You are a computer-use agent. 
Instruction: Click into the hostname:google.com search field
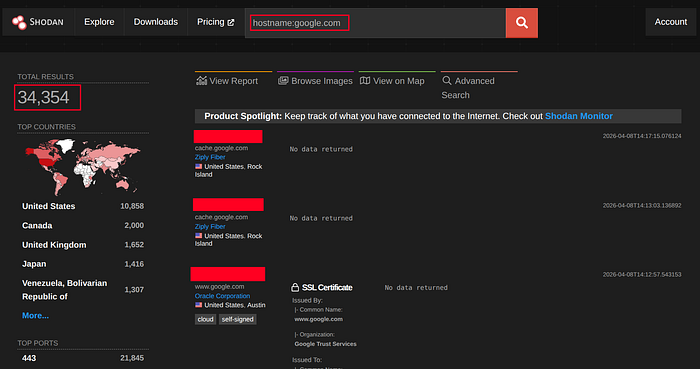pyautogui.click(x=375, y=23)
